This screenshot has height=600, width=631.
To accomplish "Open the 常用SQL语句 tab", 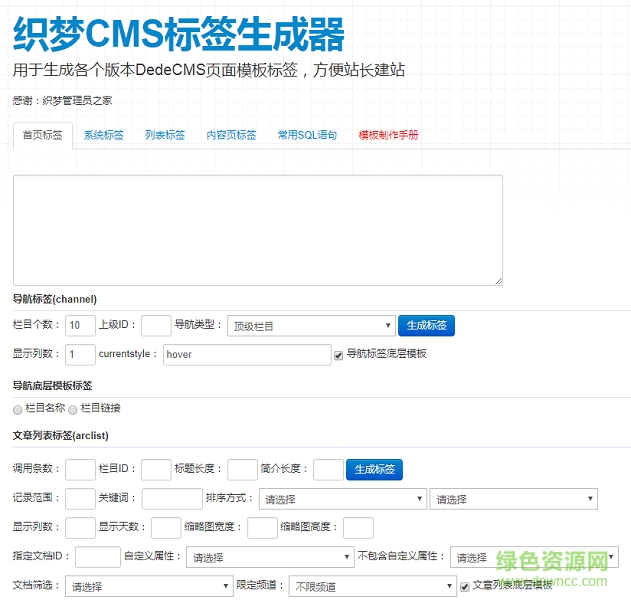I will click(x=307, y=135).
